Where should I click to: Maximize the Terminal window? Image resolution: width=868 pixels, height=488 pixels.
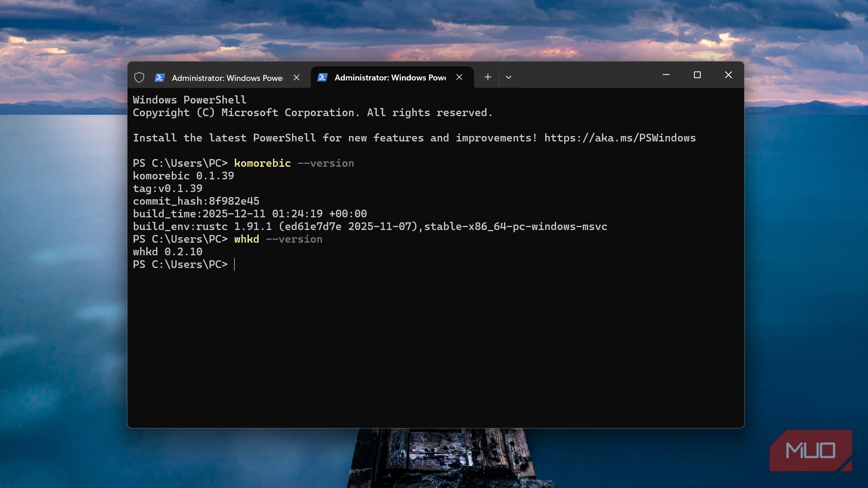[x=697, y=75]
